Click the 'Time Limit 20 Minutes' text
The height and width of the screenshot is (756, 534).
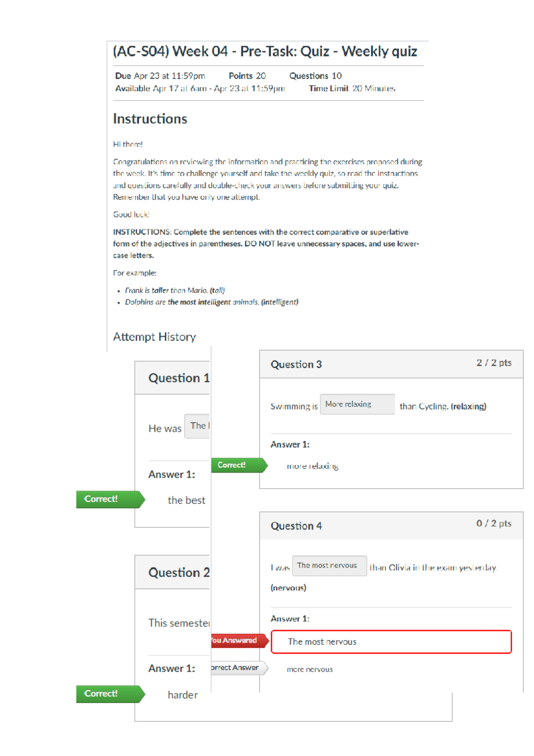click(352, 89)
